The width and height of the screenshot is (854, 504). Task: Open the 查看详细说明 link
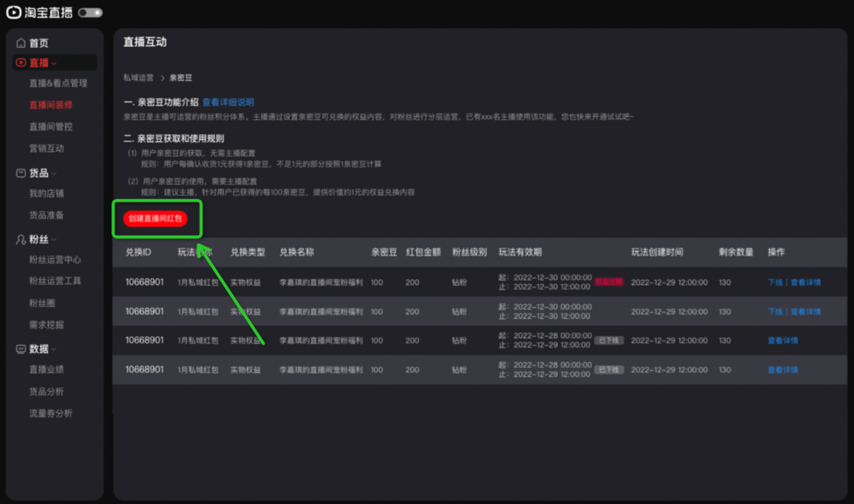[x=228, y=102]
